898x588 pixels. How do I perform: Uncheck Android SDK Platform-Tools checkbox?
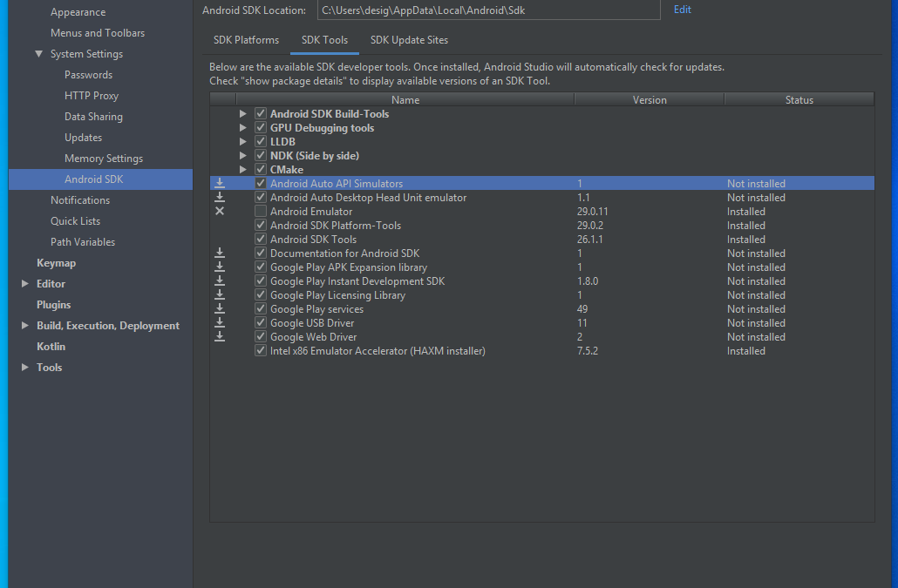(x=261, y=226)
